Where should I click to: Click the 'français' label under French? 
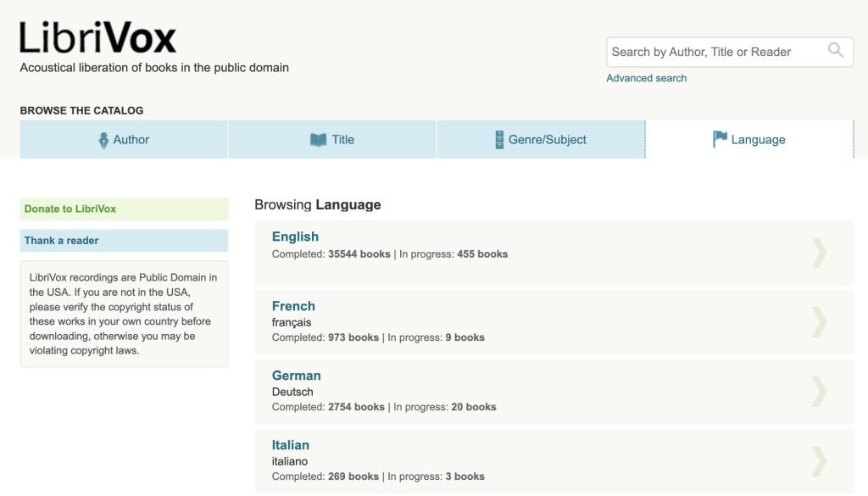pyautogui.click(x=292, y=322)
